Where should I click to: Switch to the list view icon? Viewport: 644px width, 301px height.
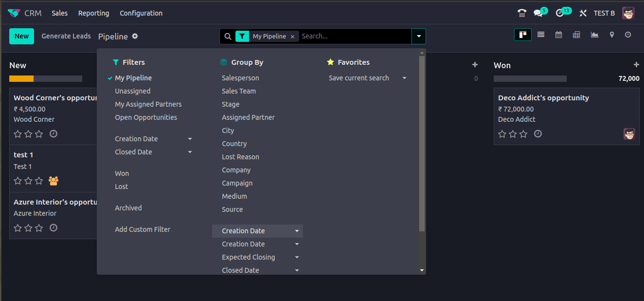tap(541, 35)
